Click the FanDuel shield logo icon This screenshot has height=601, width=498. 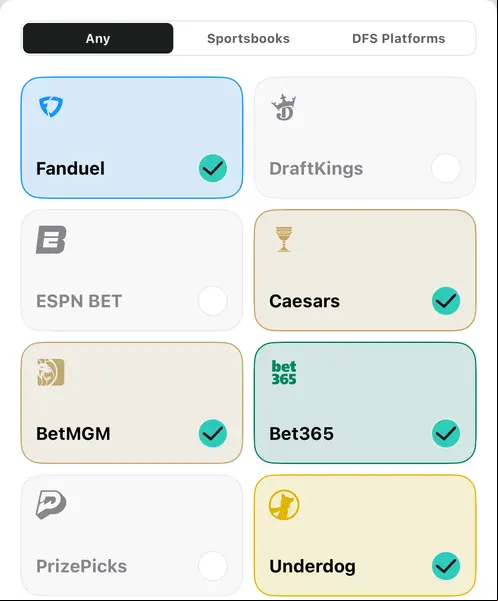click(51, 107)
